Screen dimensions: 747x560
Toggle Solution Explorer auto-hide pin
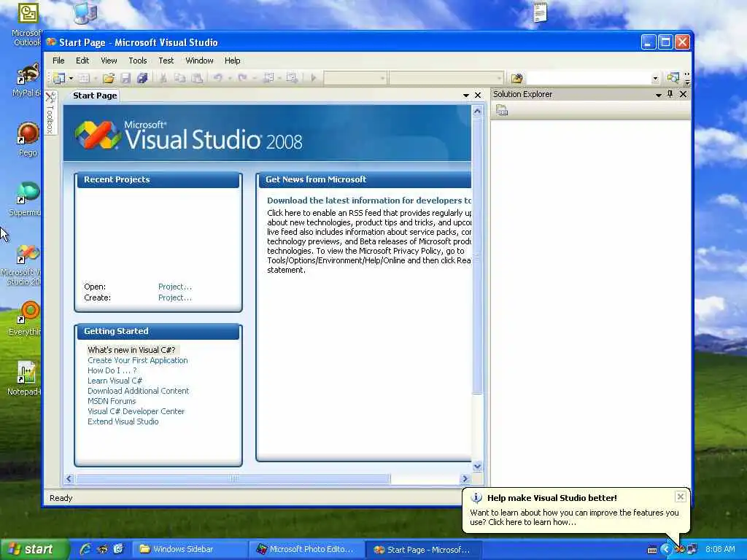pyautogui.click(x=670, y=94)
